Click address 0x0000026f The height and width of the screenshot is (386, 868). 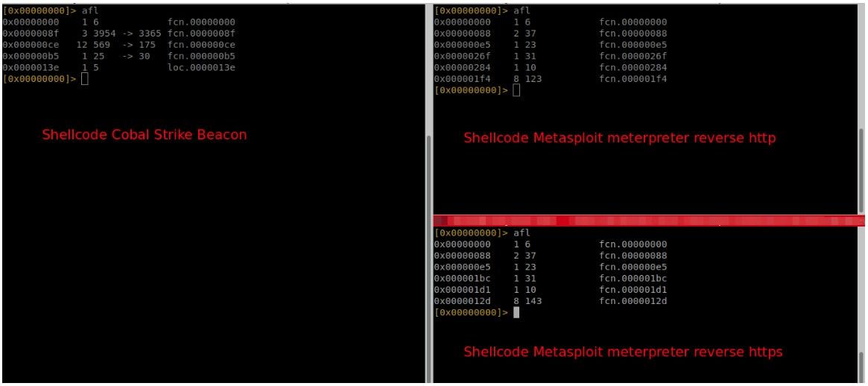click(x=462, y=57)
